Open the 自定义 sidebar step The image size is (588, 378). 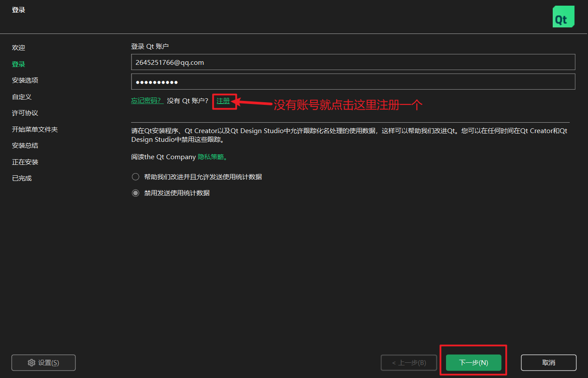tap(22, 97)
